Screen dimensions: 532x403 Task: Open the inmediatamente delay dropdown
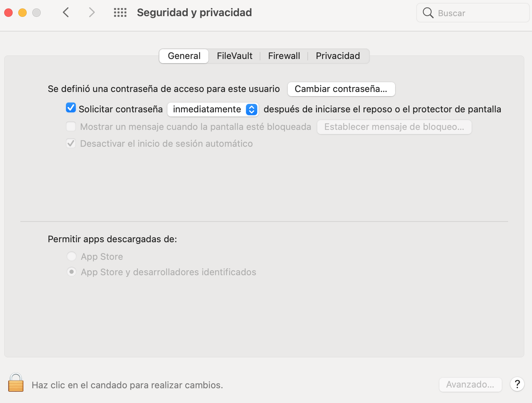[x=213, y=110]
